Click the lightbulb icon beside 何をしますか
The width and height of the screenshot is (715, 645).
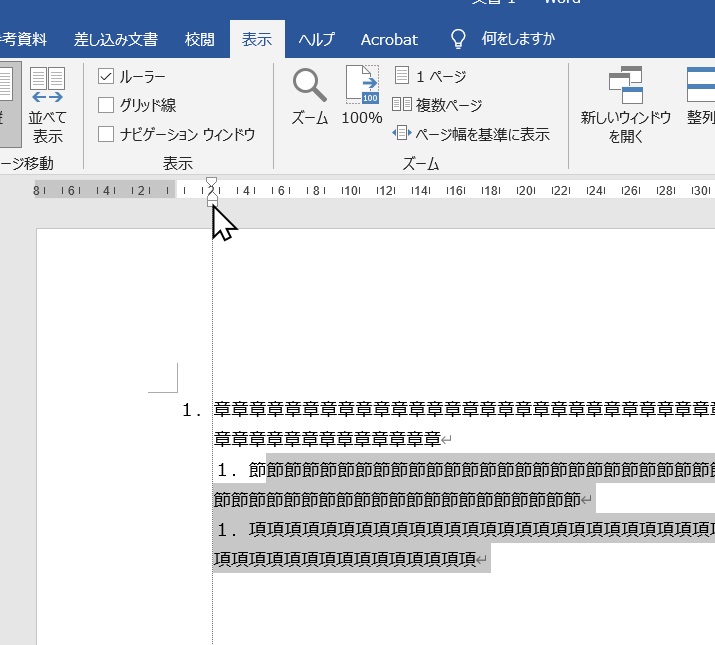point(458,39)
